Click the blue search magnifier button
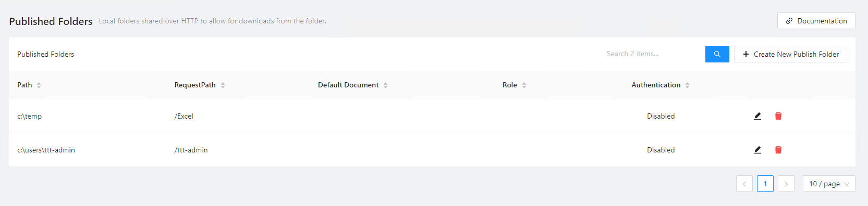The image size is (868, 206). [x=717, y=54]
